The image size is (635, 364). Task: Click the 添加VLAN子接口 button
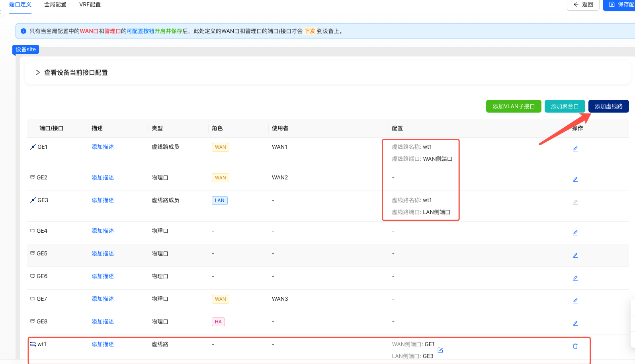pos(513,106)
